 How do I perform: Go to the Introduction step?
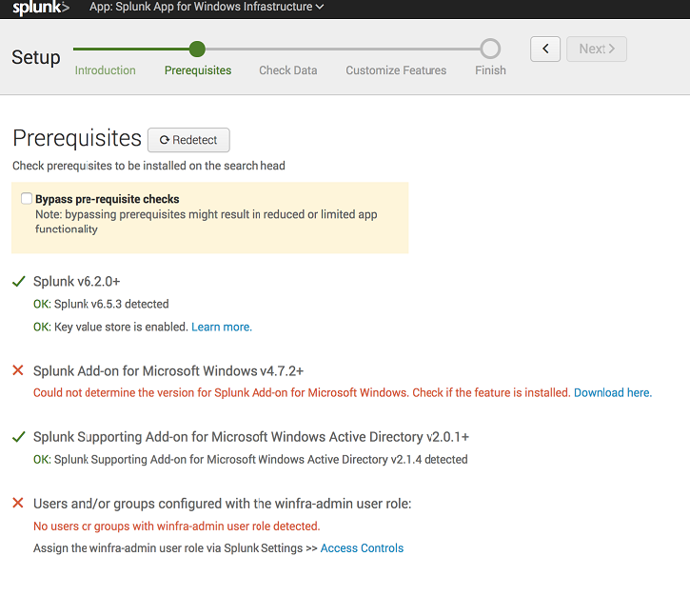click(105, 70)
